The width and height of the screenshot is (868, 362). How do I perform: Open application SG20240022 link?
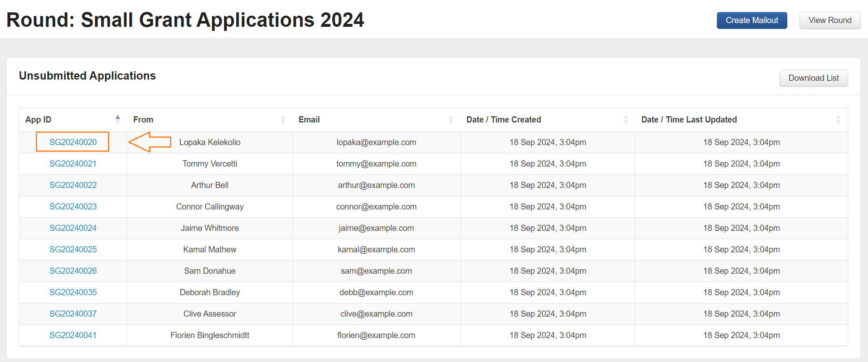pyautogui.click(x=73, y=185)
